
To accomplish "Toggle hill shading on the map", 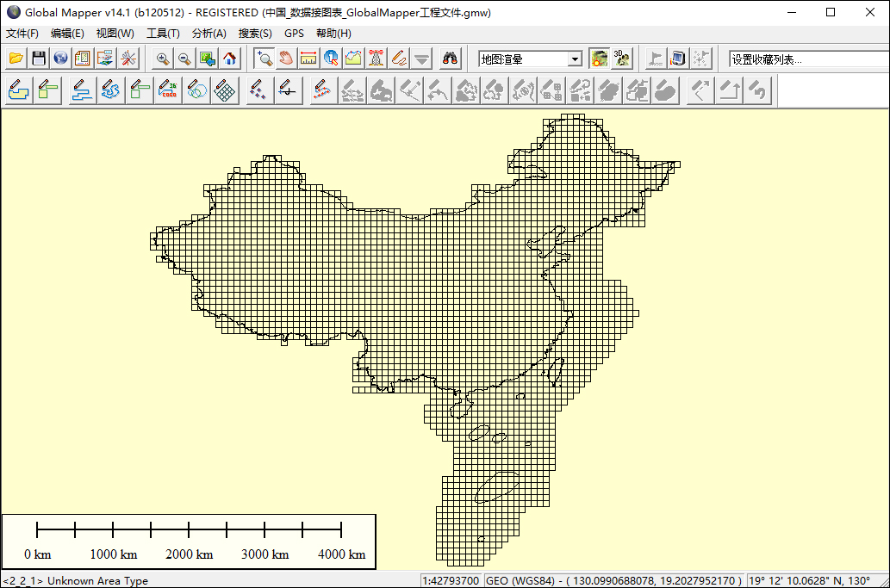I will pyautogui.click(x=599, y=59).
